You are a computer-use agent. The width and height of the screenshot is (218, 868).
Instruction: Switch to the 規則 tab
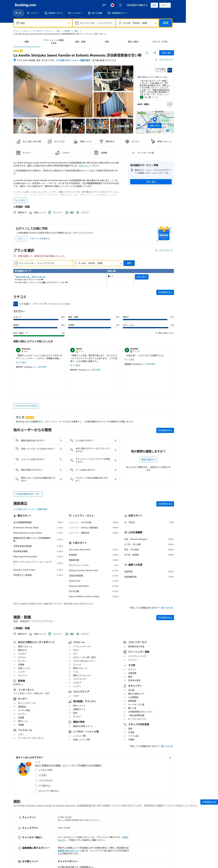(x=107, y=42)
